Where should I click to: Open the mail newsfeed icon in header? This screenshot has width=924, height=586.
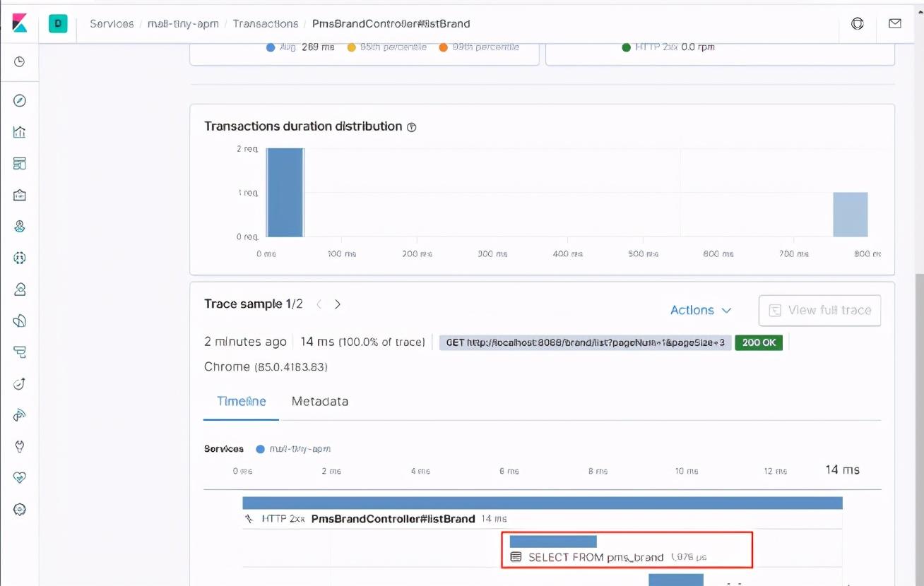click(x=894, y=23)
